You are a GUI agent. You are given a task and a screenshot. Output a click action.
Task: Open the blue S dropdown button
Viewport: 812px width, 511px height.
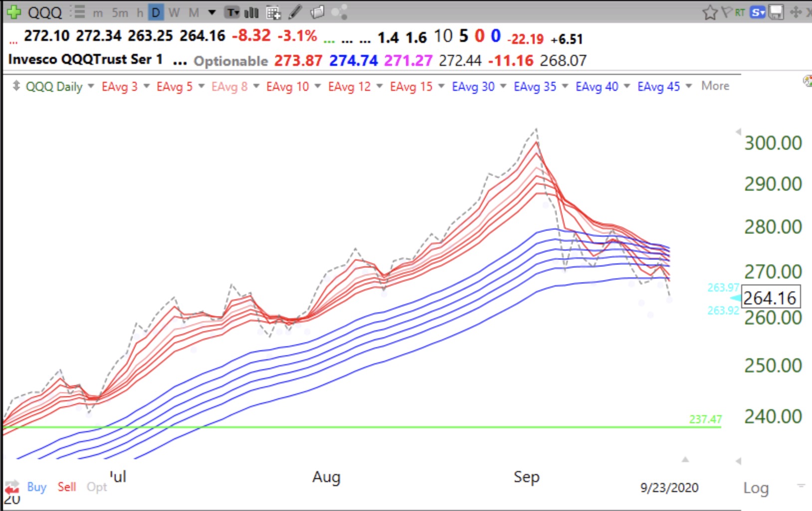tap(758, 12)
